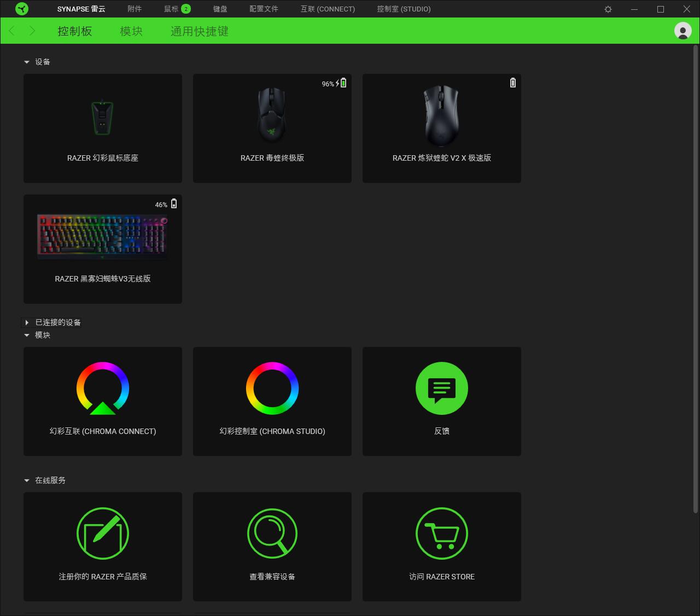The width and height of the screenshot is (700, 616).
Task: Go forward with the right arrow
Action: pyautogui.click(x=32, y=31)
